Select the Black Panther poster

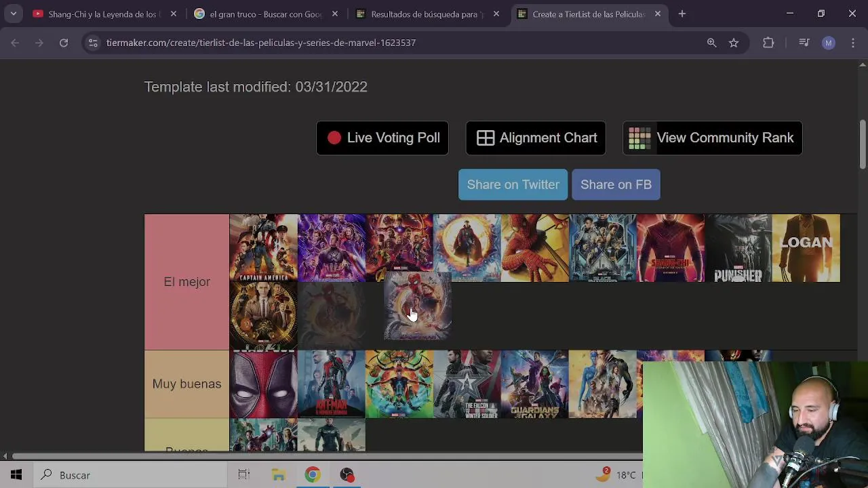(x=603, y=248)
